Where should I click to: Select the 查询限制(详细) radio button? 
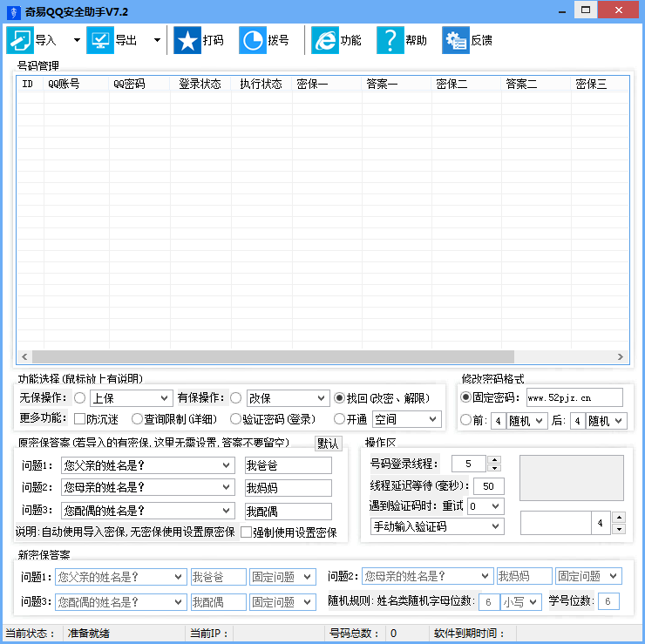137,419
